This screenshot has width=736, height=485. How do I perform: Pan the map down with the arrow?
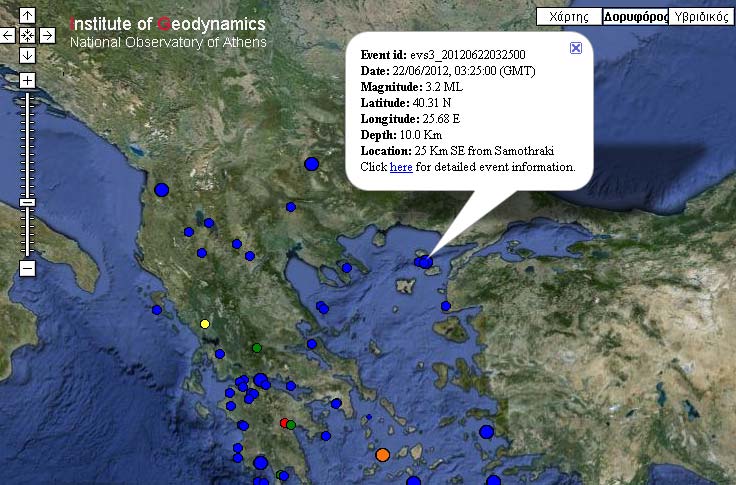27,55
